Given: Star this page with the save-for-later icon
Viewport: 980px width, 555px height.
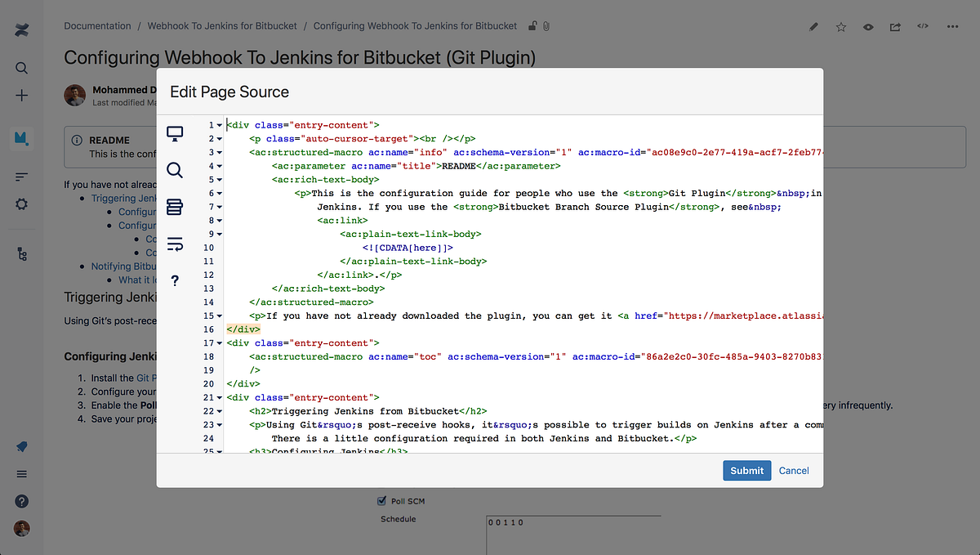Looking at the screenshot, I should 840,26.
